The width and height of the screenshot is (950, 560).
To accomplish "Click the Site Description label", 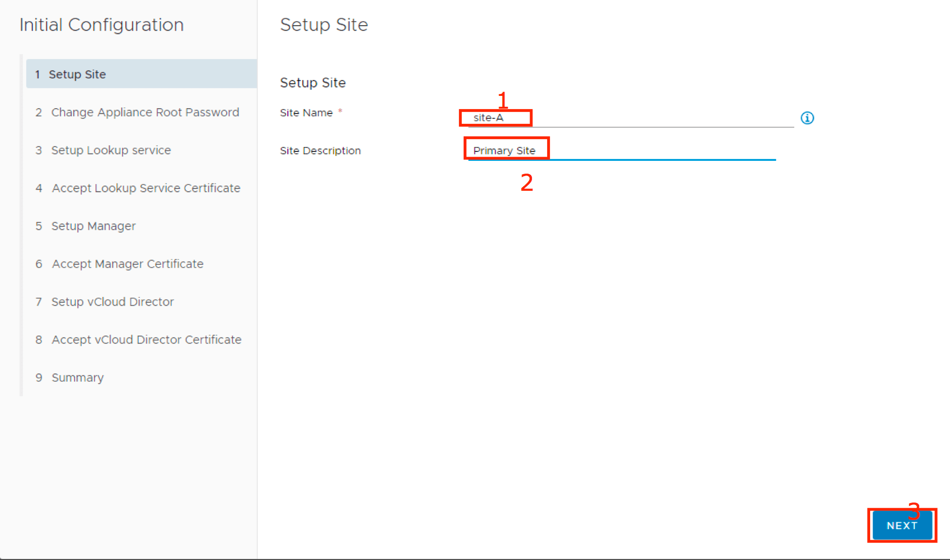I will (320, 151).
